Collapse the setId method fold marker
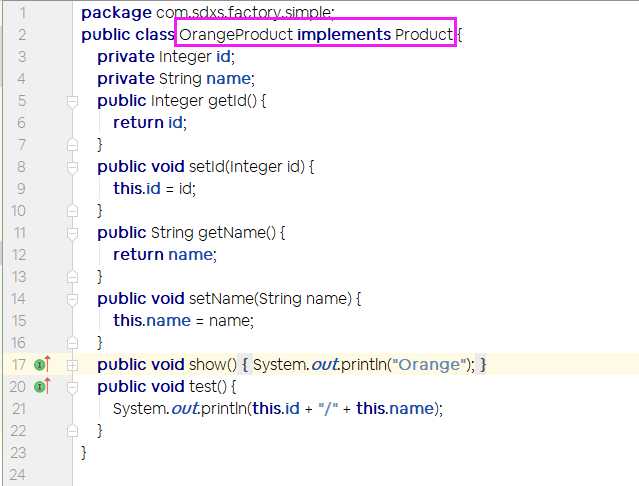The width and height of the screenshot is (639, 486). (x=72, y=167)
